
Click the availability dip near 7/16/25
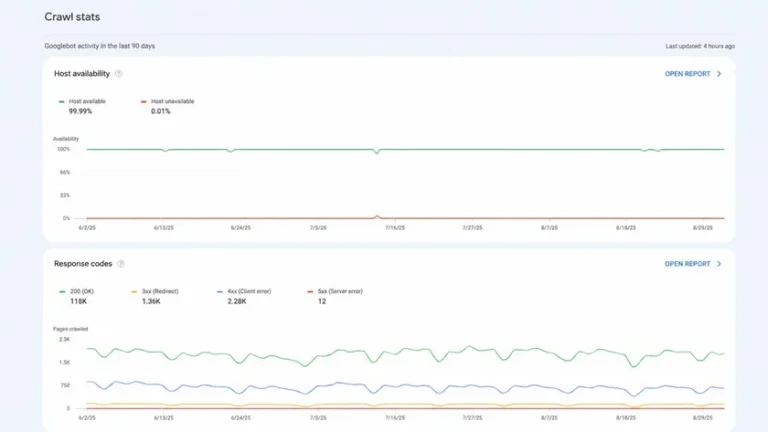pyautogui.click(x=377, y=152)
